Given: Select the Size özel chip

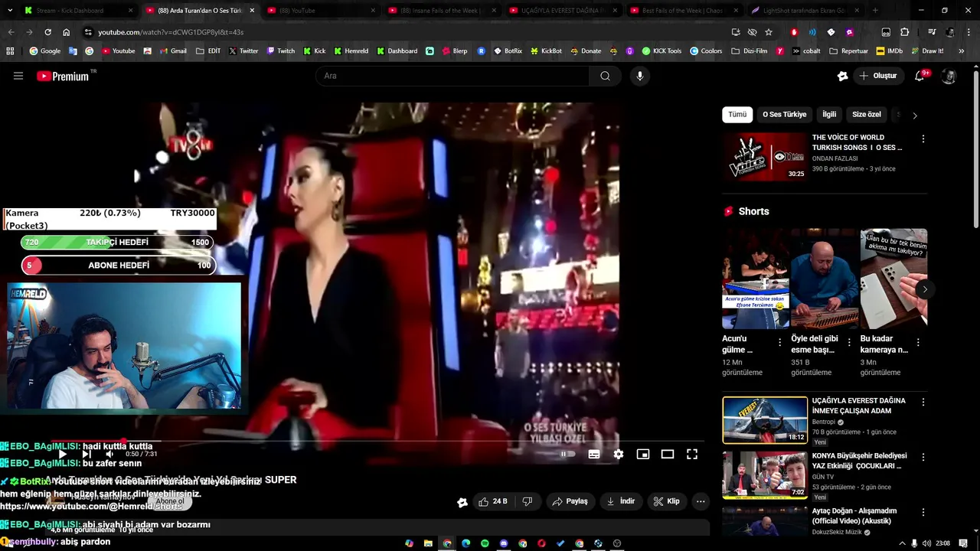Looking at the screenshot, I should 867,114.
